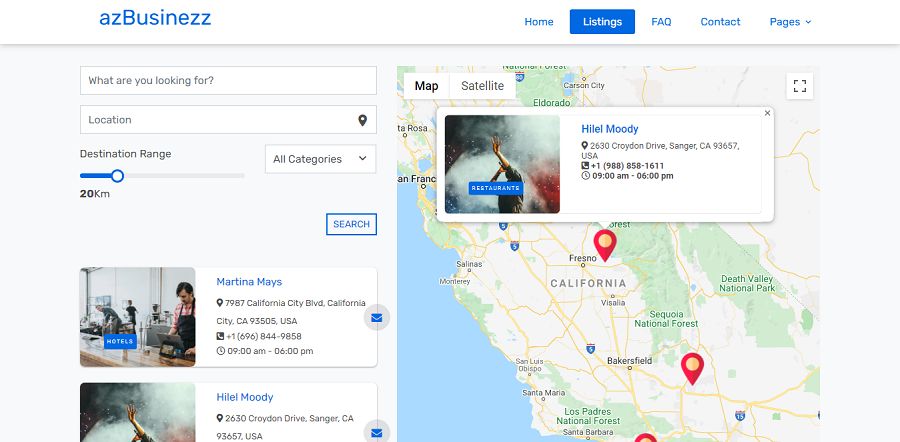The height and width of the screenshot is (442, 900).
Task: Go to the Home page
Action: (x=539, y=22)
